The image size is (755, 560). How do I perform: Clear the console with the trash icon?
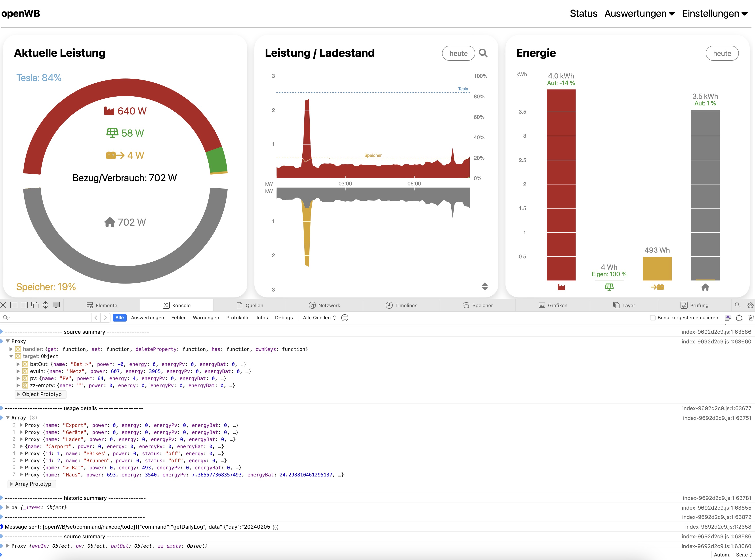(x=751, y=318)
